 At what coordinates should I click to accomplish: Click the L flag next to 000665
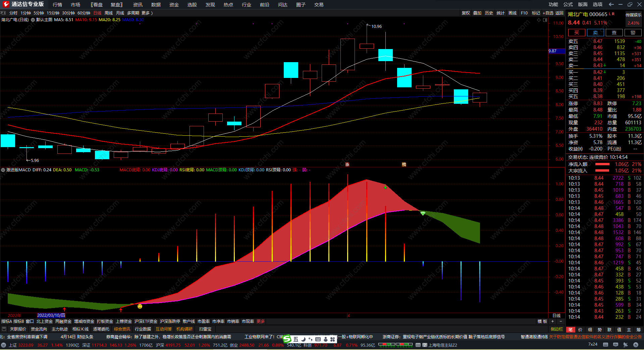[609, 14]
